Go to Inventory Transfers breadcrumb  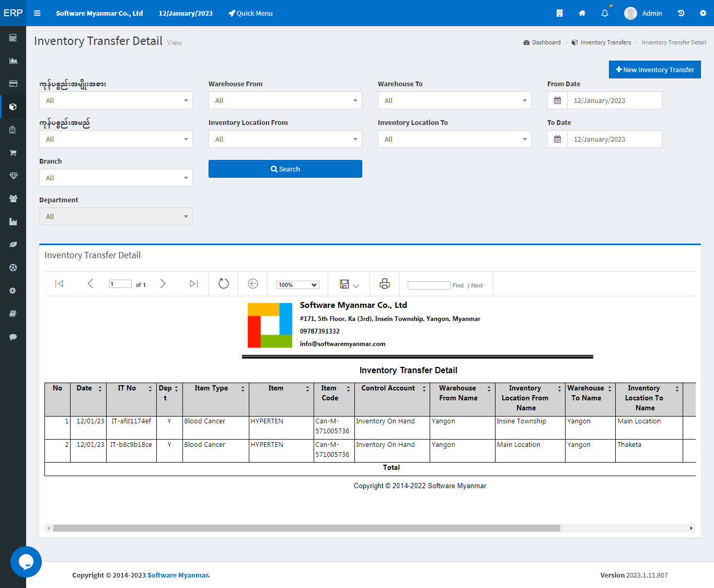tap(602, 42)
